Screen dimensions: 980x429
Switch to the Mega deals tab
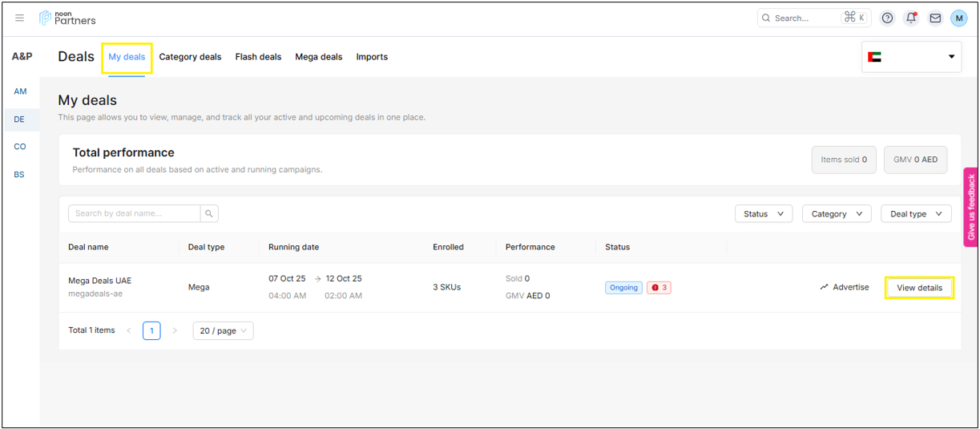tap(318, 57)
